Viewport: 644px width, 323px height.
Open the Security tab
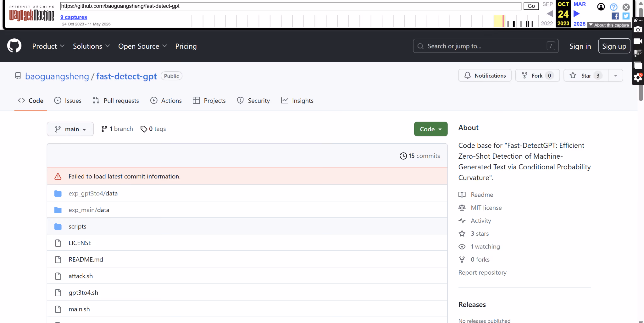[253, 101]
